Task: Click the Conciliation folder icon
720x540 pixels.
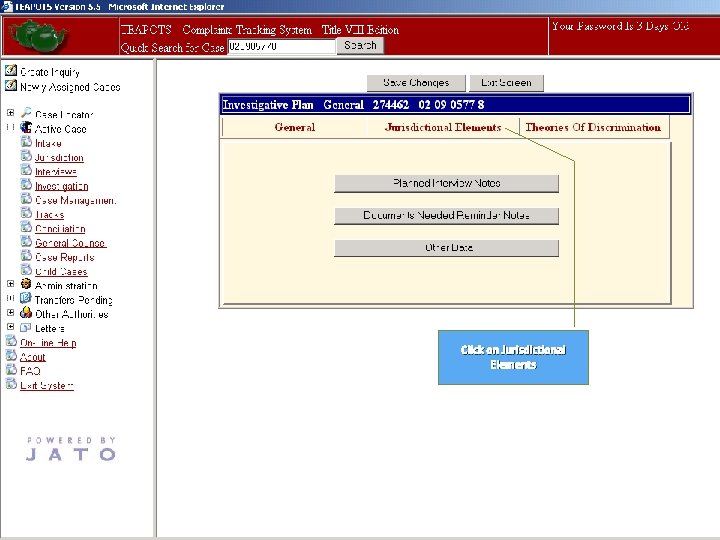Action: coord(26,227)
